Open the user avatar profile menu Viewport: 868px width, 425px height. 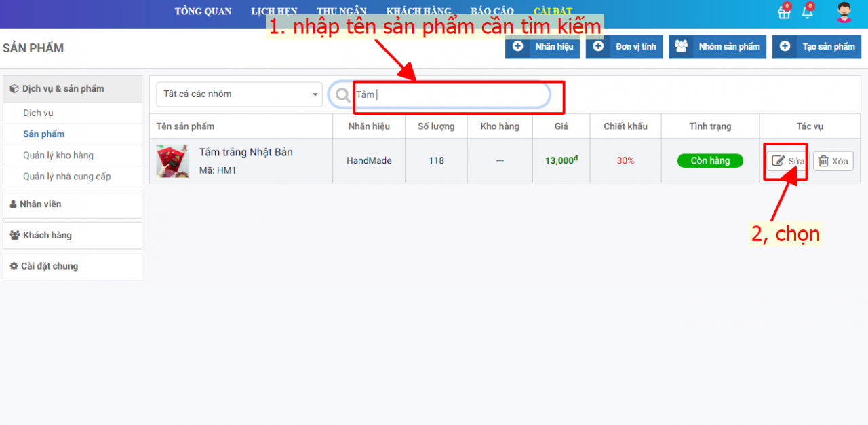click(x=844, y=12)
